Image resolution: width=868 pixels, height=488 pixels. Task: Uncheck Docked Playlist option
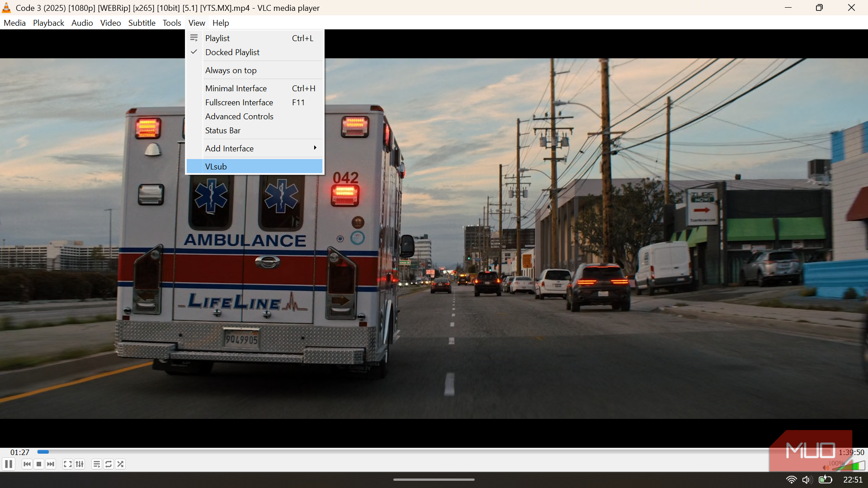tap(255, 52)
